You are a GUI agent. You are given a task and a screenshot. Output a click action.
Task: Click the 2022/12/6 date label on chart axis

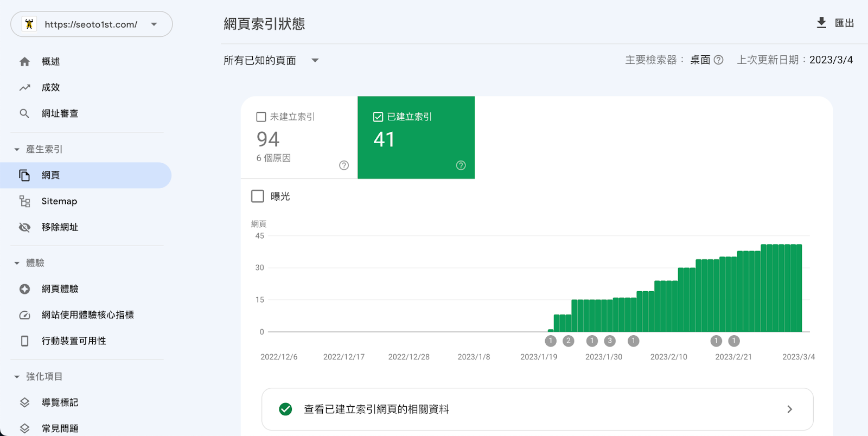pos(279,357)
